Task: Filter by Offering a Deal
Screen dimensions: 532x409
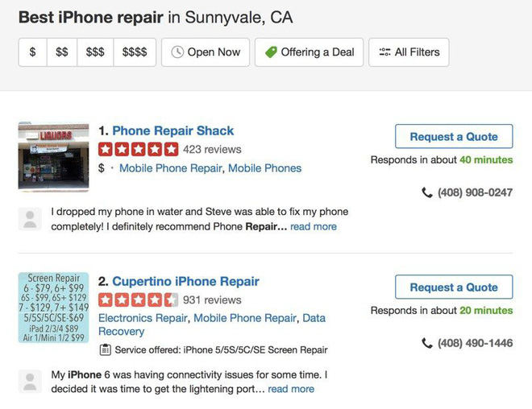Action: click(x=310, y=52)
